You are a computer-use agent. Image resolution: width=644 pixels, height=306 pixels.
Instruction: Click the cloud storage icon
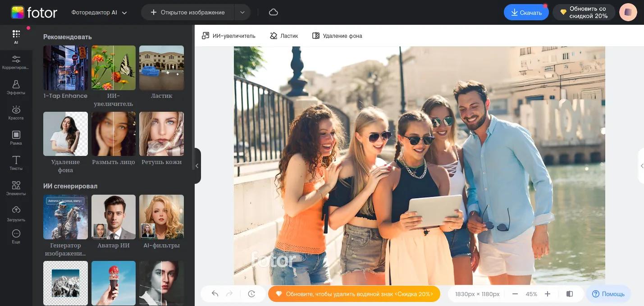[273, 12]
